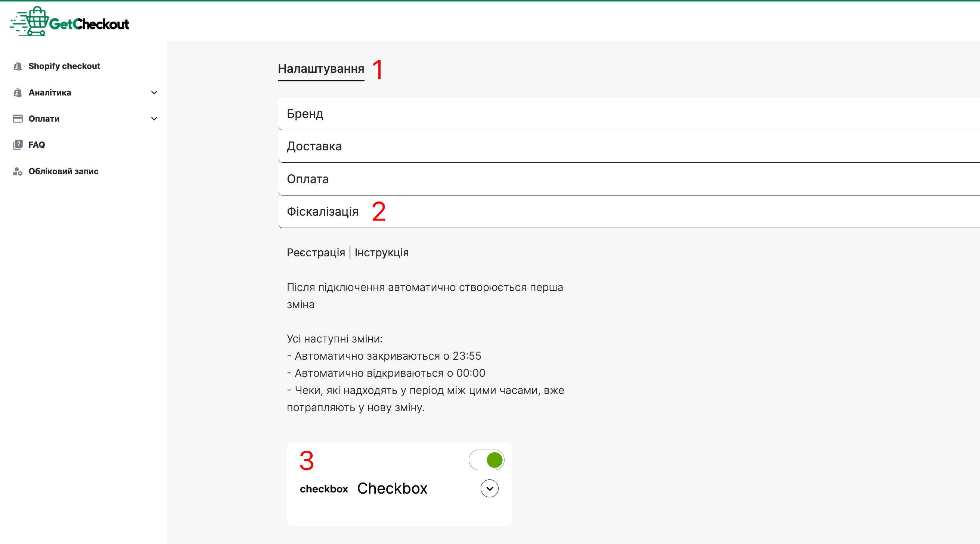Click the Аналітика analytics icon

[18, 93]
